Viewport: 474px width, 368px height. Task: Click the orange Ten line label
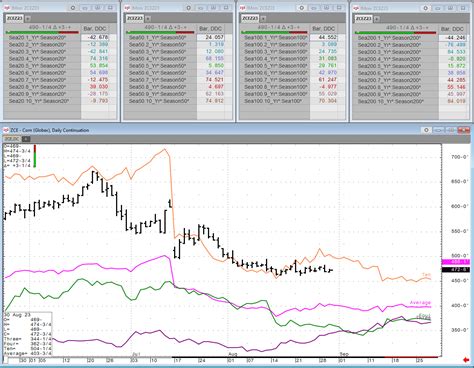pos(426,275)
